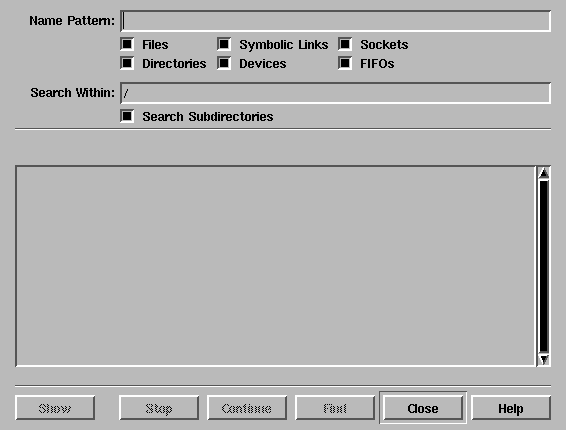Click the greyed-out Continue button
The width and height of the screenshot is (566, 430).
[247, 408]
